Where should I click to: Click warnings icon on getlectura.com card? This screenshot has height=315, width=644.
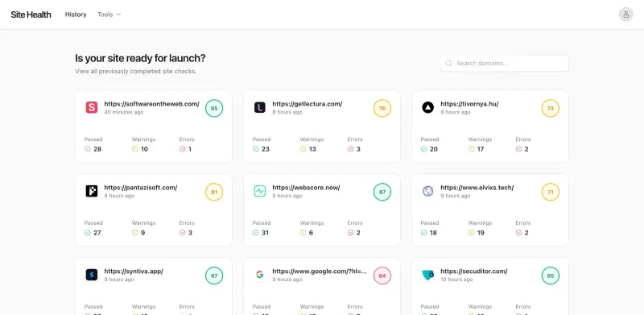pos(303,149)
